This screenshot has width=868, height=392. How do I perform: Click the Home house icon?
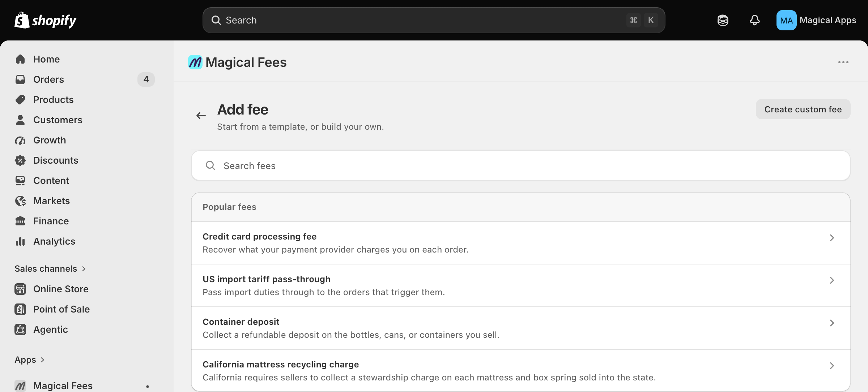(x=20, y=59)
